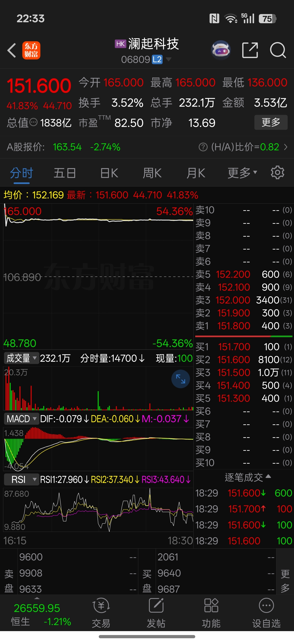
Task: Tap the 买1 151.700 order row
Action: [244, 347]
